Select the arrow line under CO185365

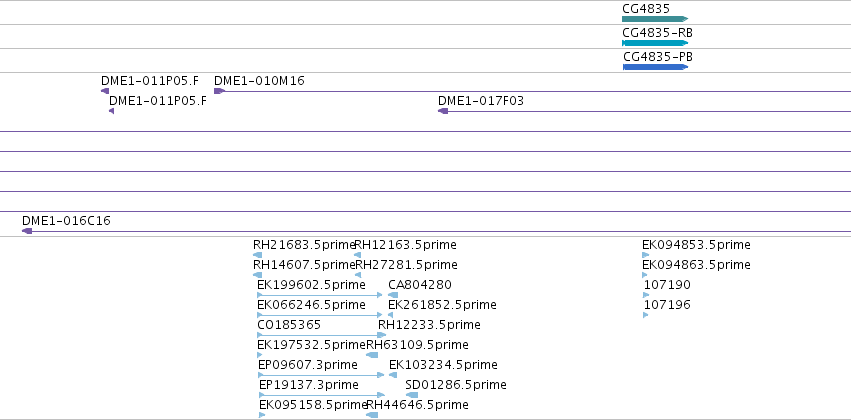point(322,335)
